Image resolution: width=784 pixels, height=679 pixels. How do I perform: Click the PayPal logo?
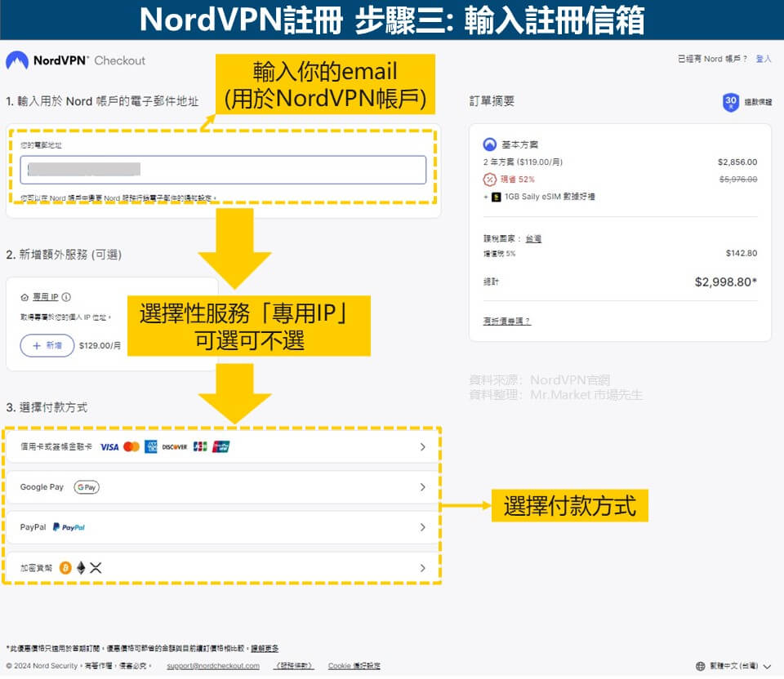(69, 527)
